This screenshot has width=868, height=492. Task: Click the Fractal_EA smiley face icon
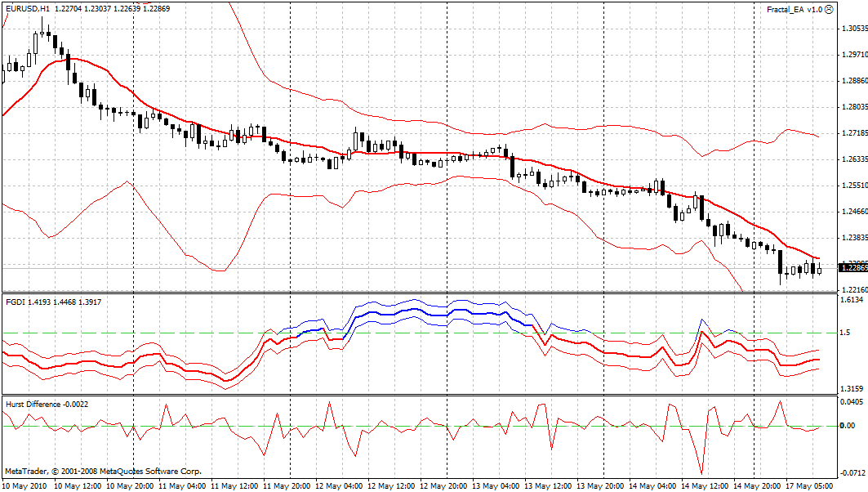(829, 10)
